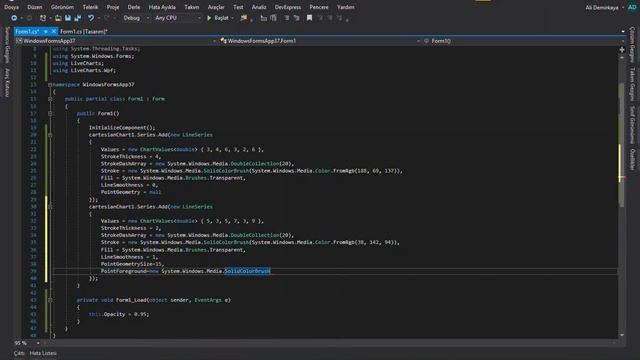Open the AD account avatar
640x360 pixels.
(x=632, y=7)
